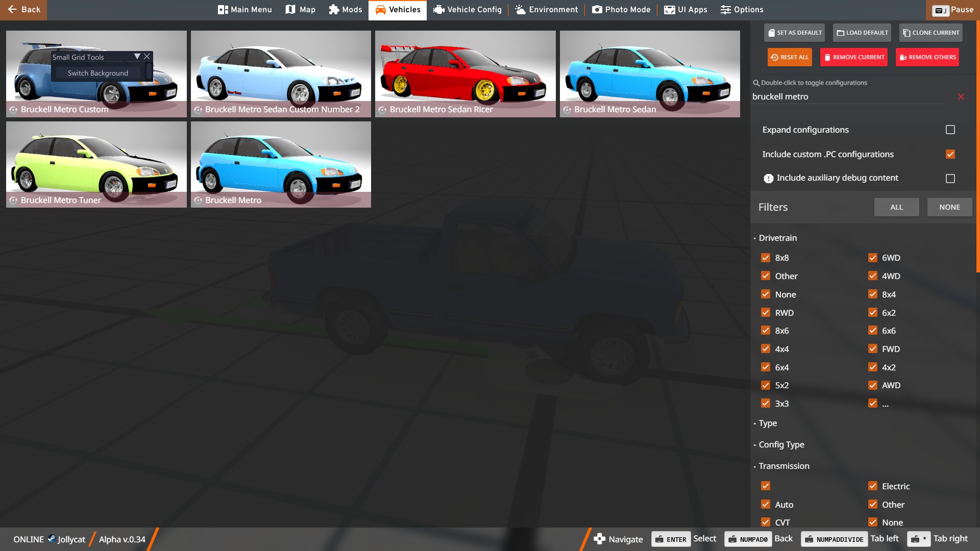This screenshot has height=551, width=980.
Task: Click the debug content warning icon
Action: pyautogui.click(x=768, y=178)
